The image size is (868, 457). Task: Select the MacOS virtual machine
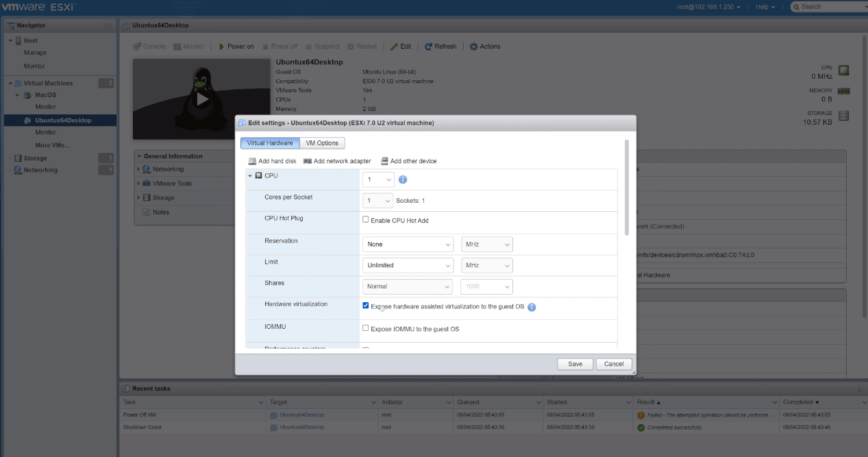(45, 95)
